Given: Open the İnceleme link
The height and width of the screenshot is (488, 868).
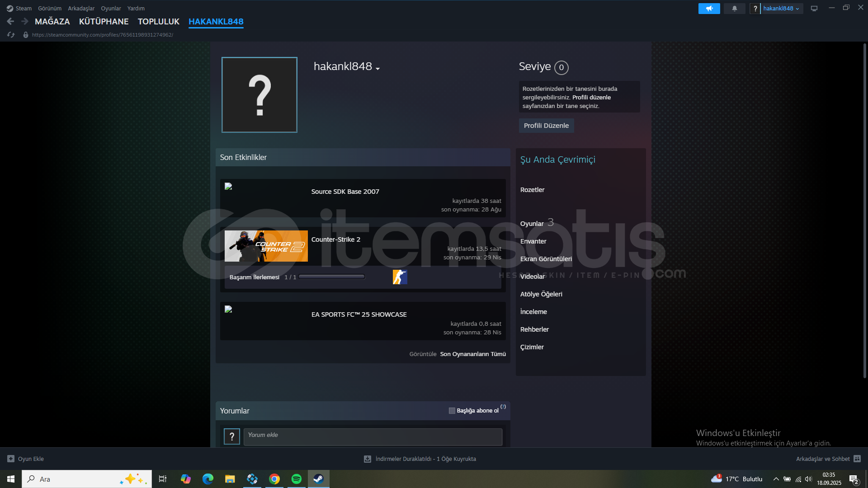Looking at the screenshot, I should (534, 312).
